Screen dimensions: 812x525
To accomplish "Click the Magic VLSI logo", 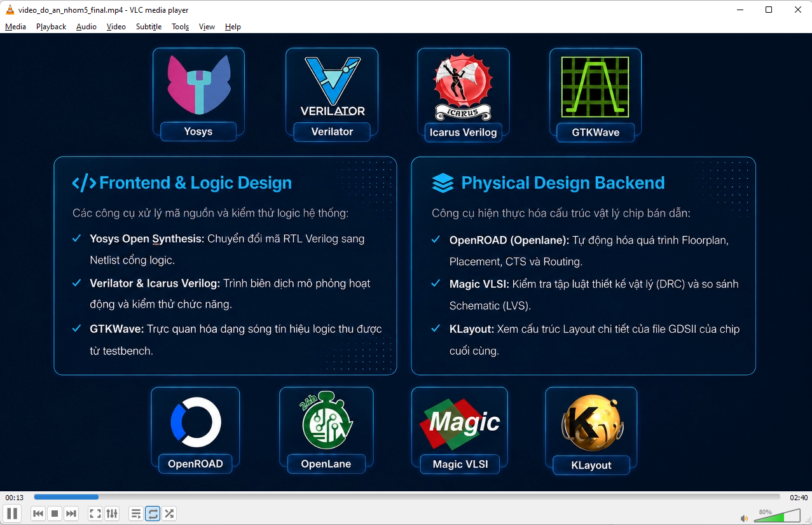I will point(460,424).
